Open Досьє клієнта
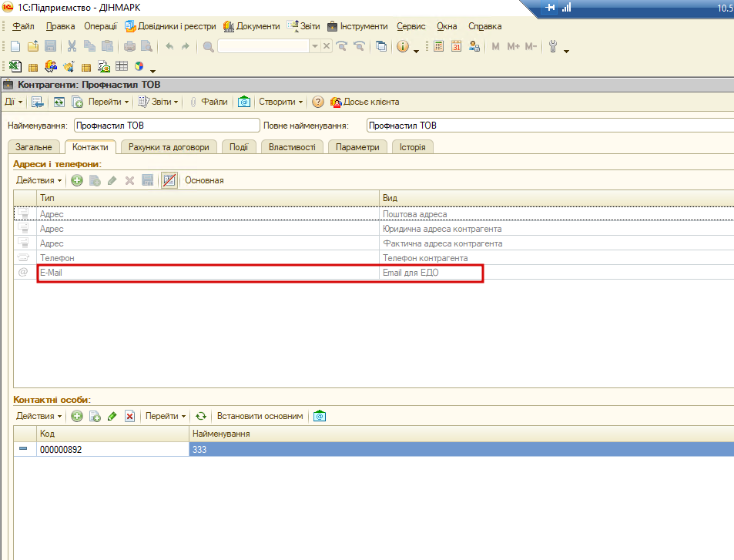The width and height of the screenshot is (734, 560). 365,102
